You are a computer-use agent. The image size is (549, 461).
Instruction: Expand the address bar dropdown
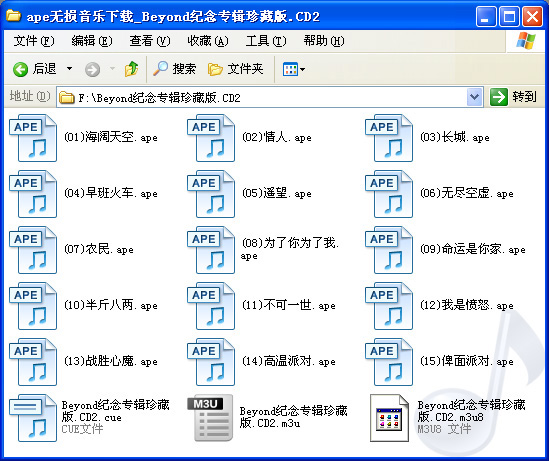474,97
